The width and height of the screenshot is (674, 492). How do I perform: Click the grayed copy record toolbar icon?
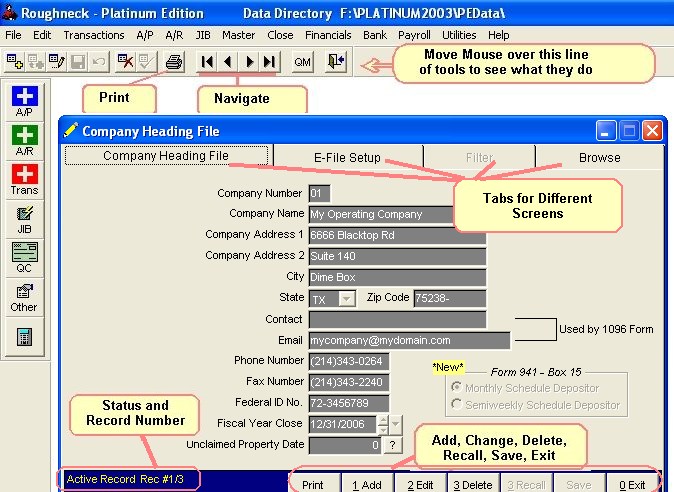36,62
